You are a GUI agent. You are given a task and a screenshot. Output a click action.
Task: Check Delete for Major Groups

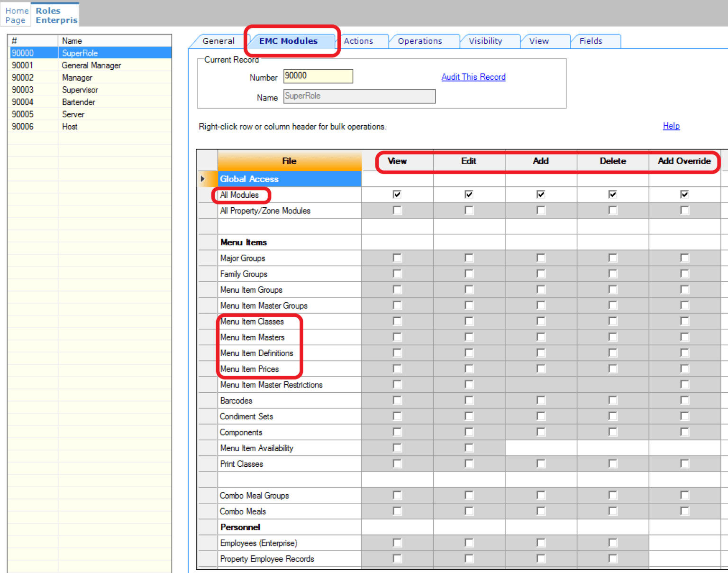(613, 258)
